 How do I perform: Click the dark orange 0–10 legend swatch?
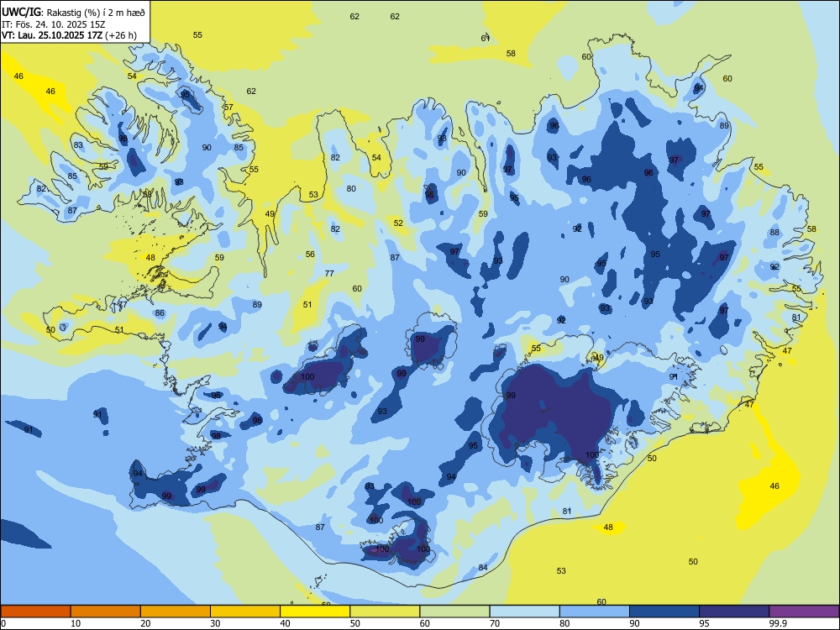(35, 612)
